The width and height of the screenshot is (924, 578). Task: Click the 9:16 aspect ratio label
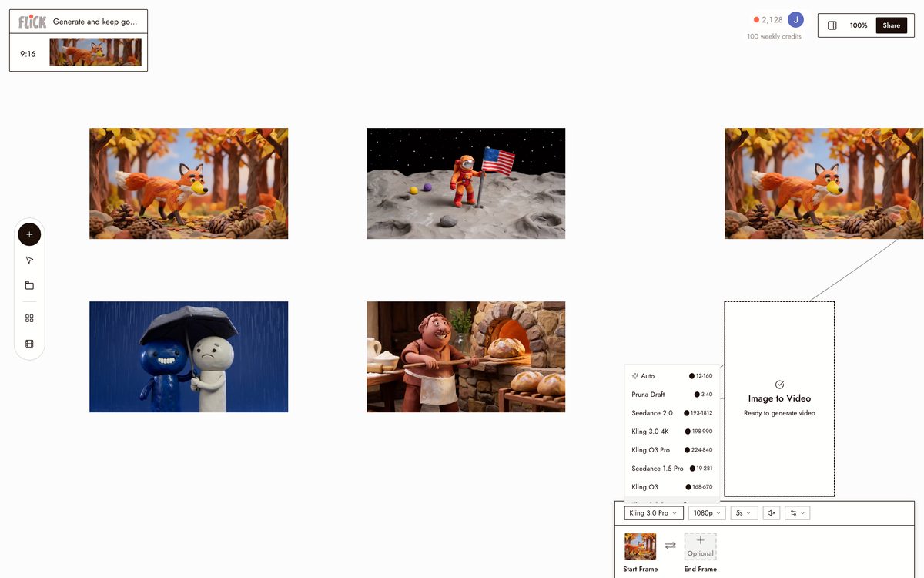point(28,54)
